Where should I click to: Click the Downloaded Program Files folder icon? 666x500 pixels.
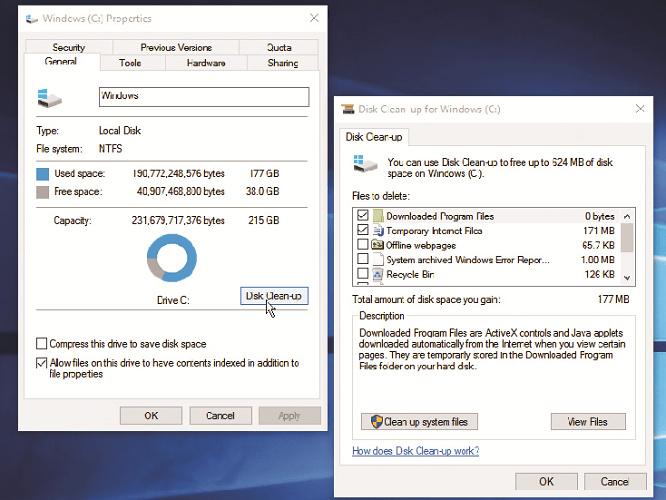378,216
